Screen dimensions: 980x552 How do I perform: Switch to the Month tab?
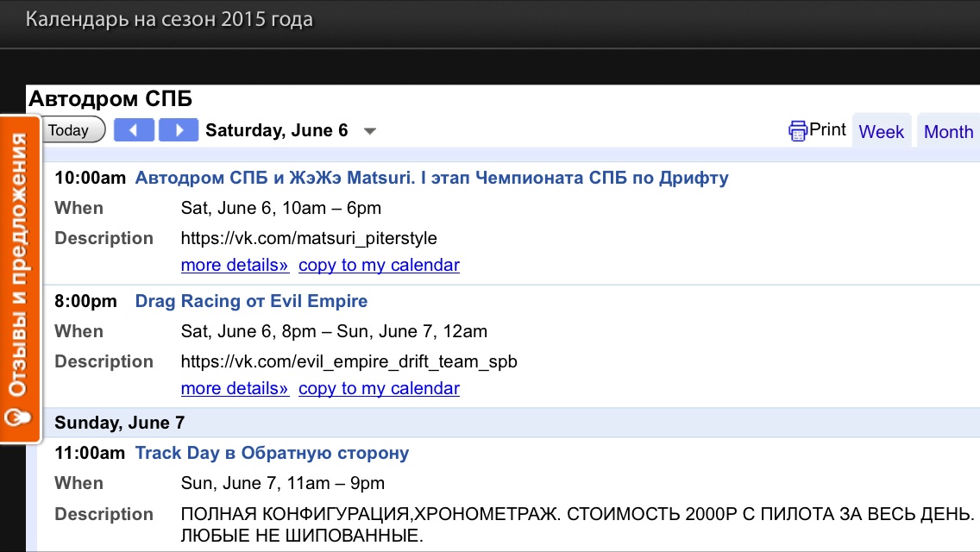(x=948, y=132)
